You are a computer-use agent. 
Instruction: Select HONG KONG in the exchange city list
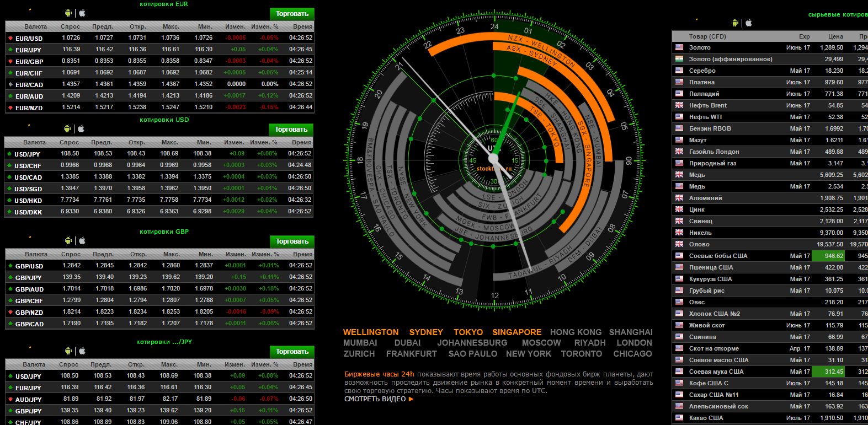coord(576,332)
